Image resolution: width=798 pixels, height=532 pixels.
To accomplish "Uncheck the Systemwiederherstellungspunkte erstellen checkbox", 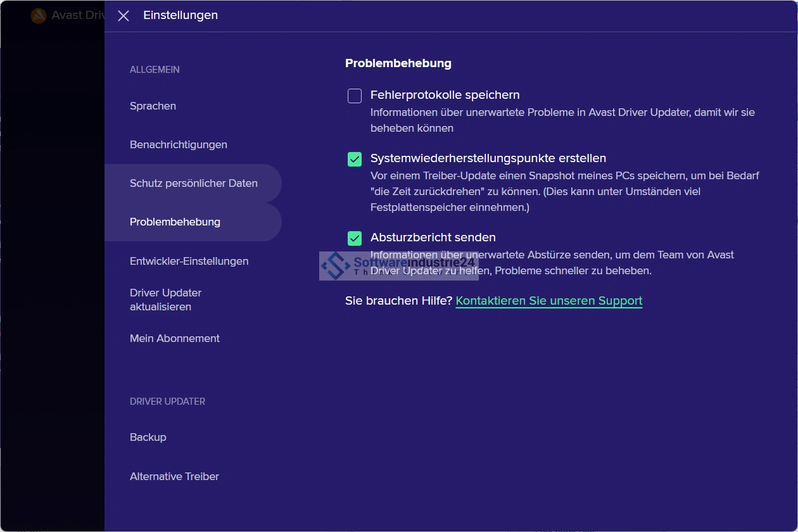I will point(355,159).
